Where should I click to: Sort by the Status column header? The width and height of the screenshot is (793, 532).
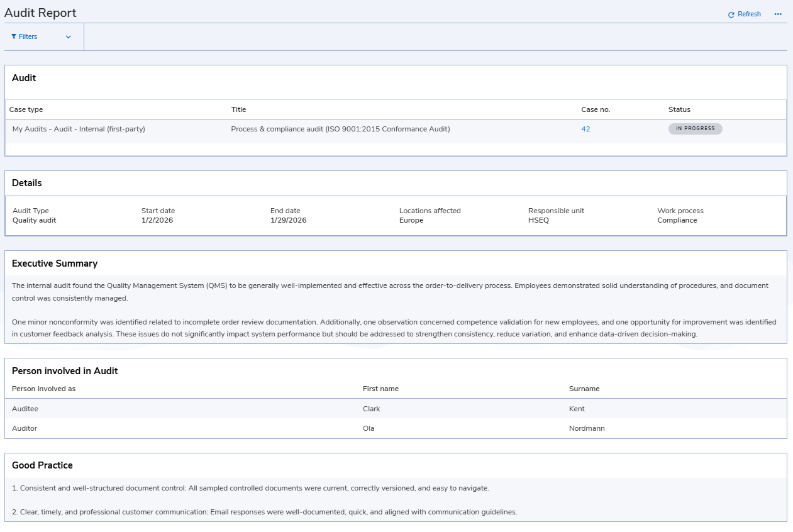point(679,109)
